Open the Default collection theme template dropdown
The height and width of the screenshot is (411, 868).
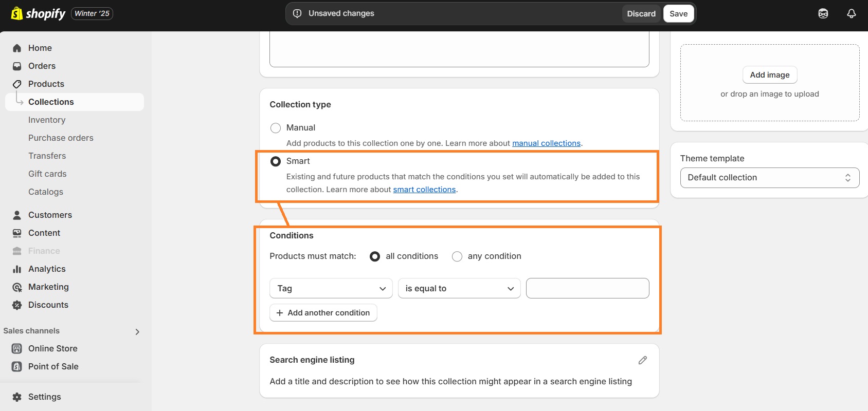pos(770,178)
